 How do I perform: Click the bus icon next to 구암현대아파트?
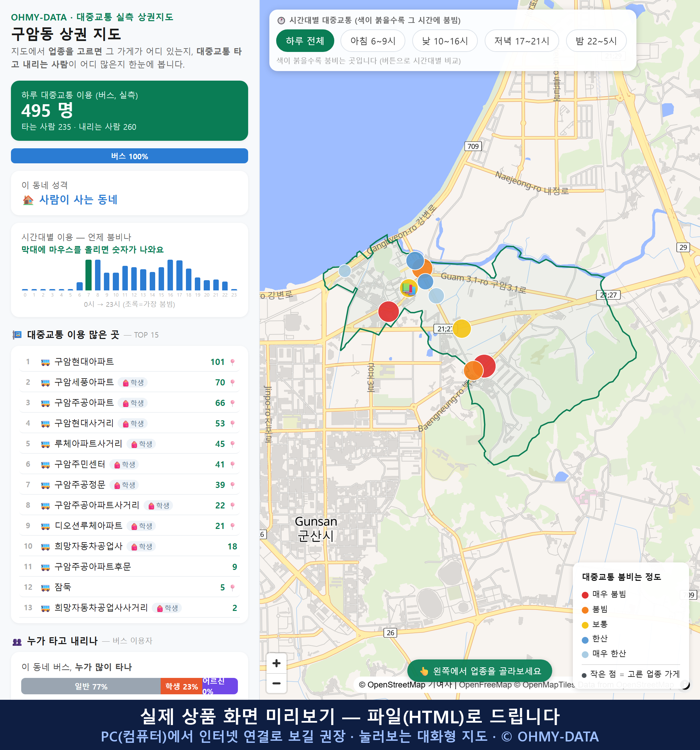[x=45, y=362]
